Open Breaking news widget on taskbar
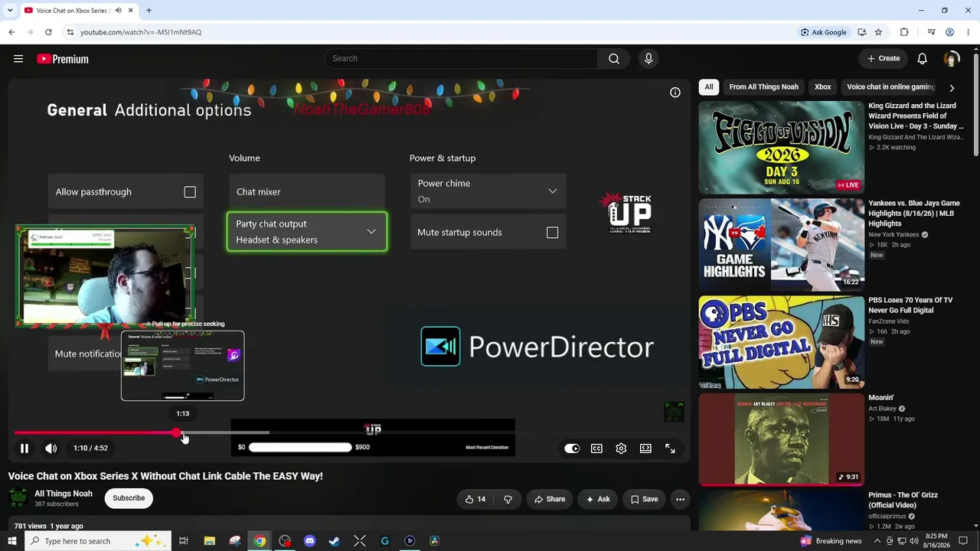This screenshot has height=551, width=980. click(831, 541)
